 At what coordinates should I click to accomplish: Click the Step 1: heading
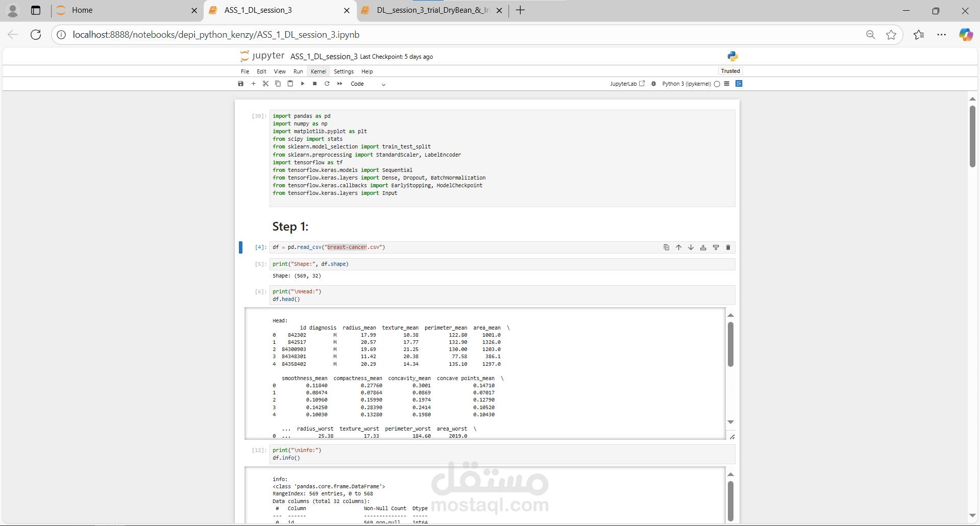click(290, 227)
